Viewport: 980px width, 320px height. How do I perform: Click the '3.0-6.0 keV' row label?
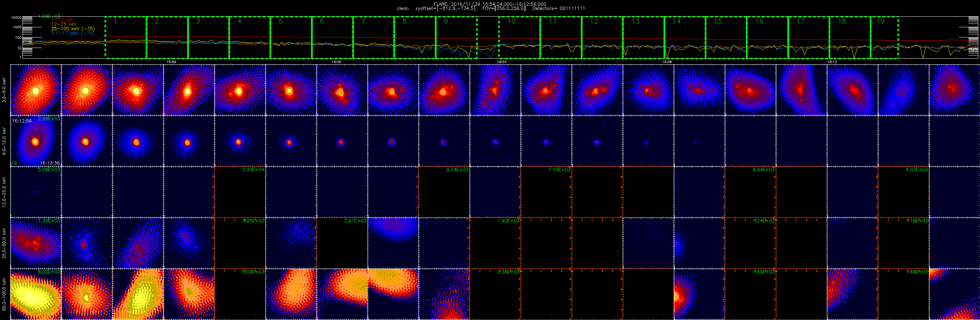(x=4, y=90)
